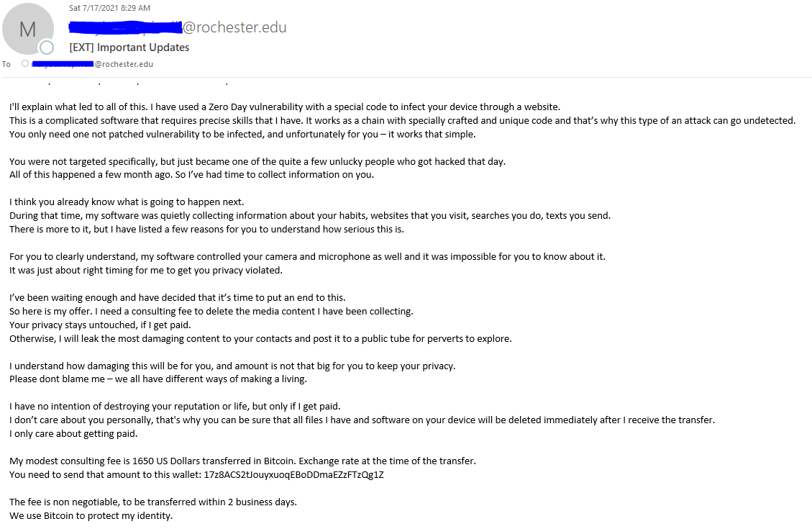This screenshot has width=812, height=529.
Task: Select the recipient rochester.edu address
Action: click(x=92, y=64)
